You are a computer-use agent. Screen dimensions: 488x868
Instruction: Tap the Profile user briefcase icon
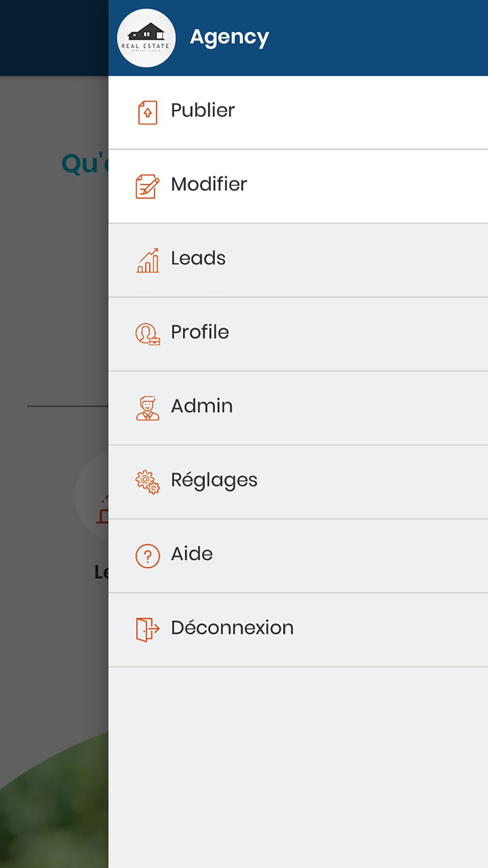[x=147, y=334]
